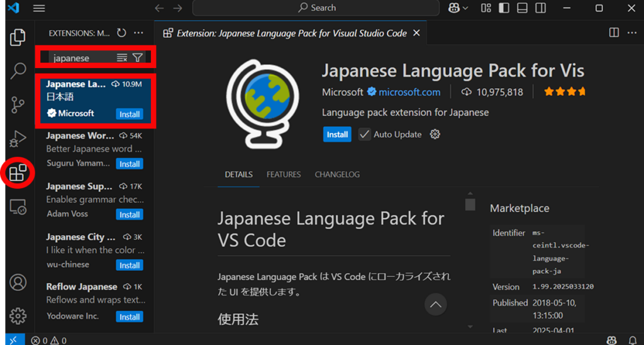Click the japanese extensions search field

84,58
